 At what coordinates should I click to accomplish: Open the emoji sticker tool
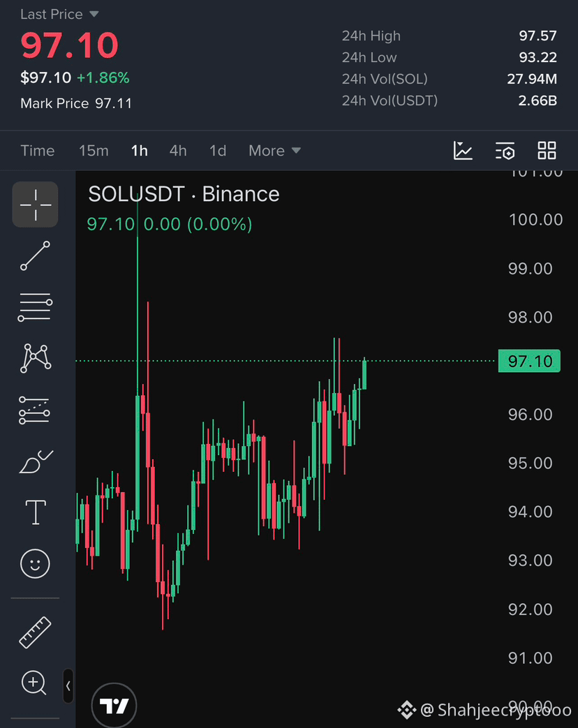(x=36, y=564)
